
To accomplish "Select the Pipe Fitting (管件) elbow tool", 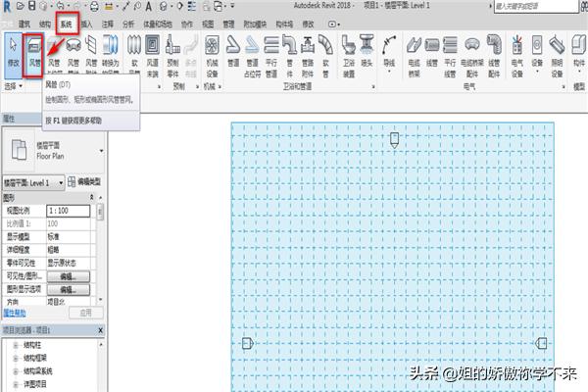I will point(289,55).
